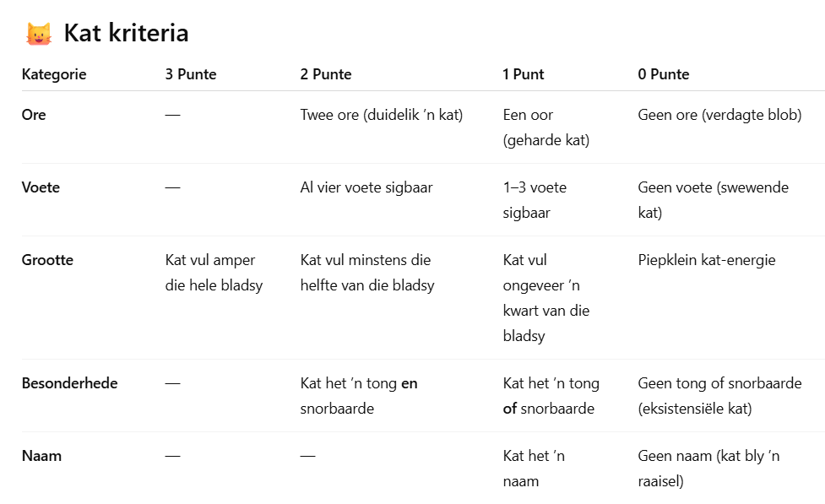Click the "Kat vul amper die hele bladsy" cell
The width and height of the screenshot is (825, 504).
click(214, 273)
